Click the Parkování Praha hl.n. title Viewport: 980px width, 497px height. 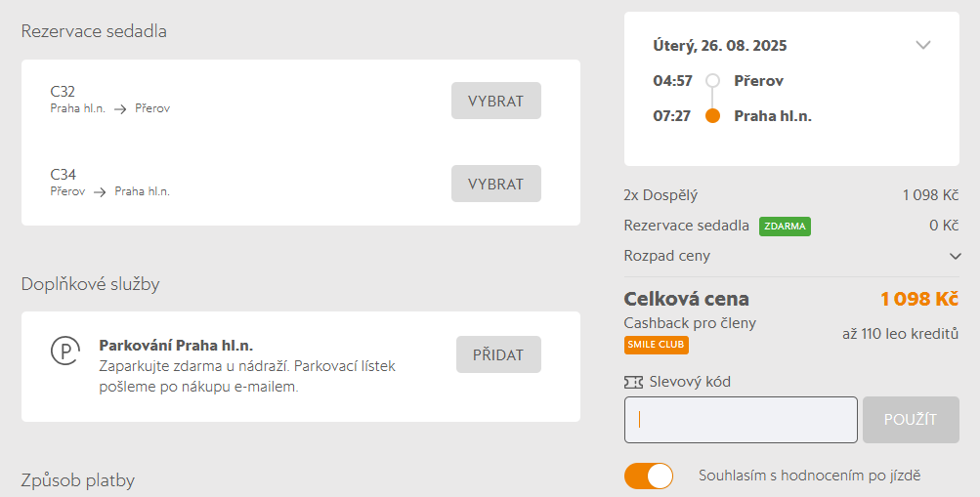coord(176,346)
